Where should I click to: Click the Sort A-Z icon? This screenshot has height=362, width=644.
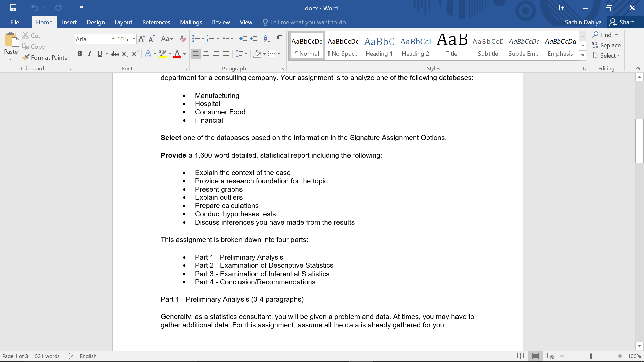click(x=267, y=39)
